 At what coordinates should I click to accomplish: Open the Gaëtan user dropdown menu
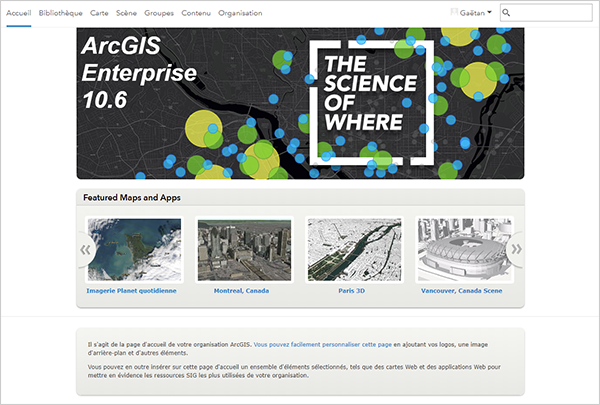coord(476,13)
